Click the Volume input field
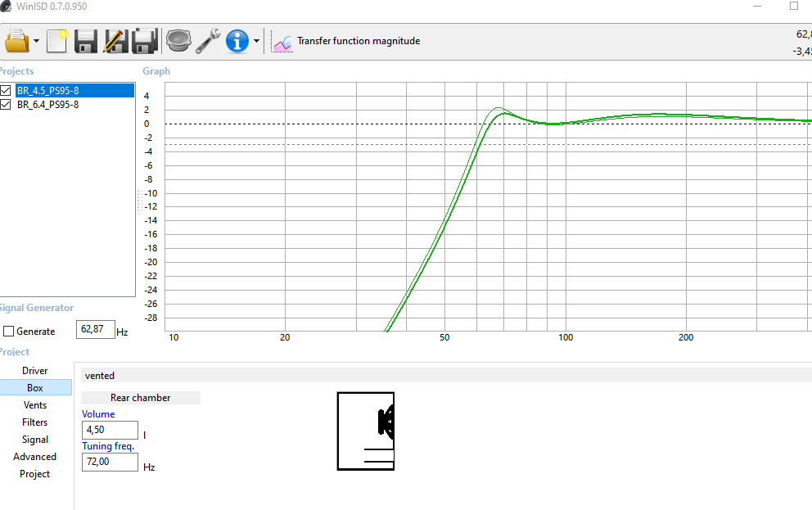The height and width of the screenshot is (510, 812). pyautogui.click(x=110, y=430)
